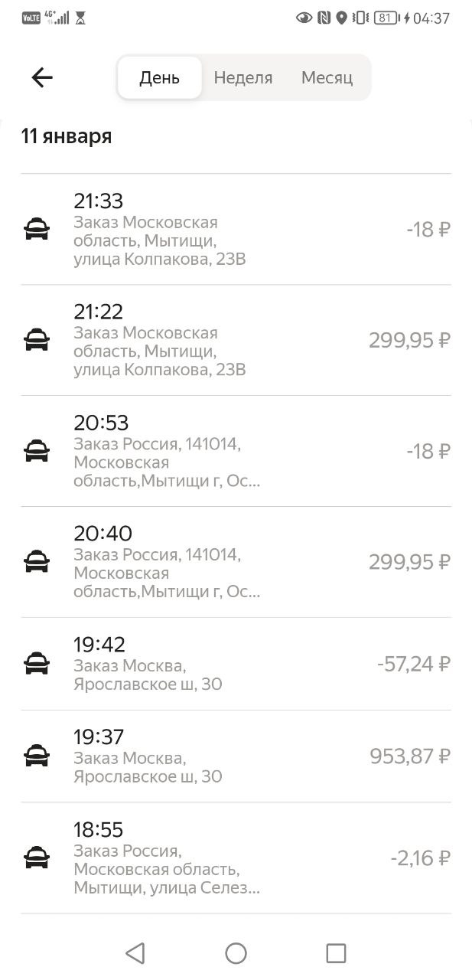This screenshot has height=980, width=472.
Task: Tap taxi icon for 21:22 order
Action: click(x=37, y=340)
